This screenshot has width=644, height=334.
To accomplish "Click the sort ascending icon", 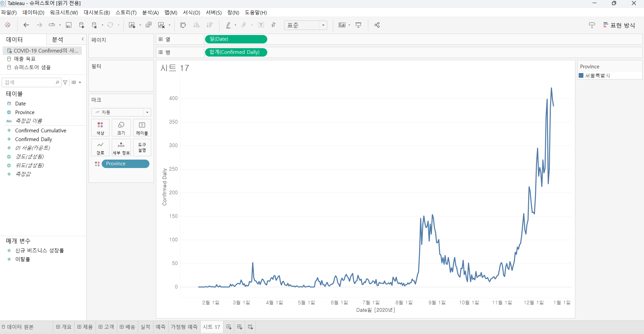I will [x=197, y=25].
